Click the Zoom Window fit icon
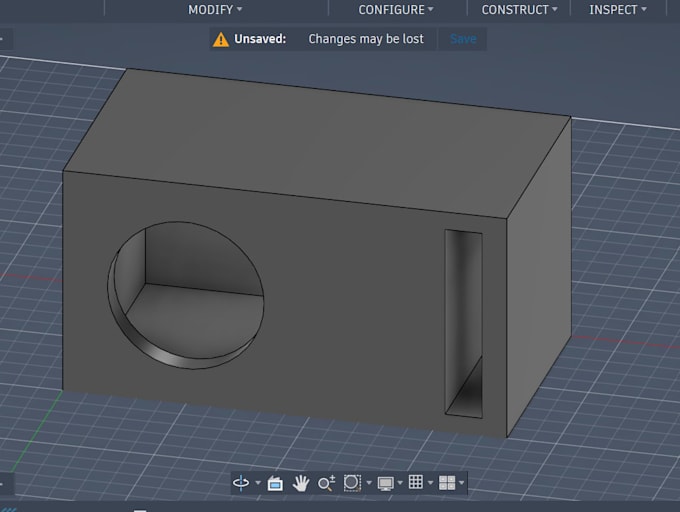 coord(352,483)
